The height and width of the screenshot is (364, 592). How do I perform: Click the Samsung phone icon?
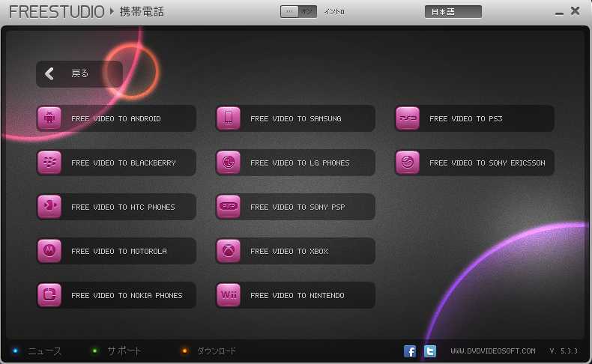(x=229, y=118)
